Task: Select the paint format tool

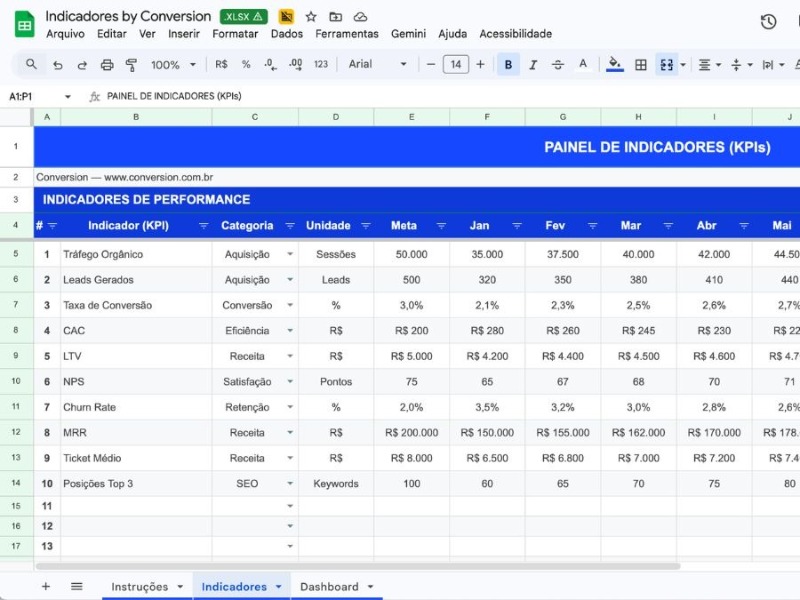Action: tap(132, 65)
